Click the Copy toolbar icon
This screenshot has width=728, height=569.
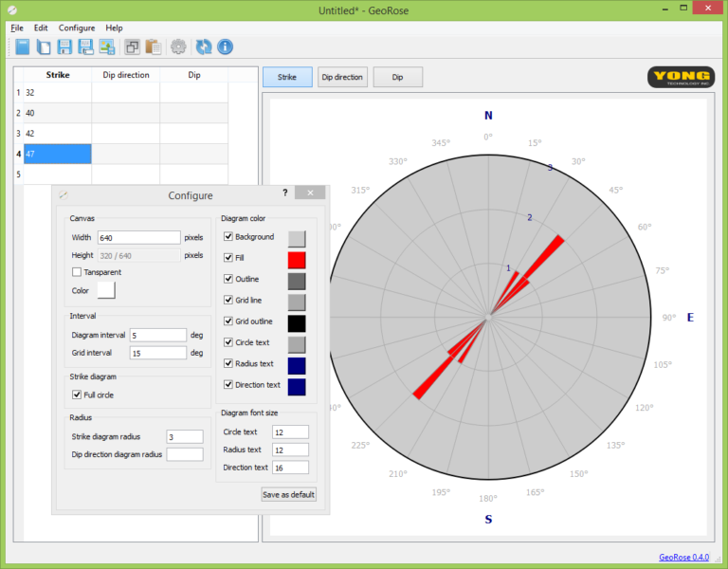133,46
